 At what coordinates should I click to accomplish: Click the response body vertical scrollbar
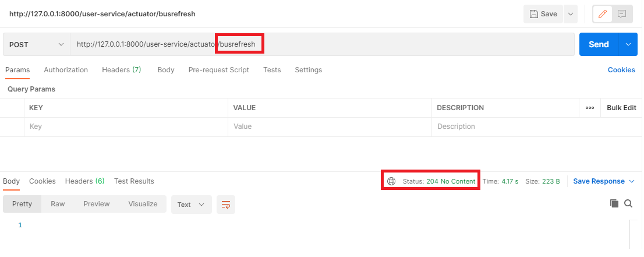point(633,234)
